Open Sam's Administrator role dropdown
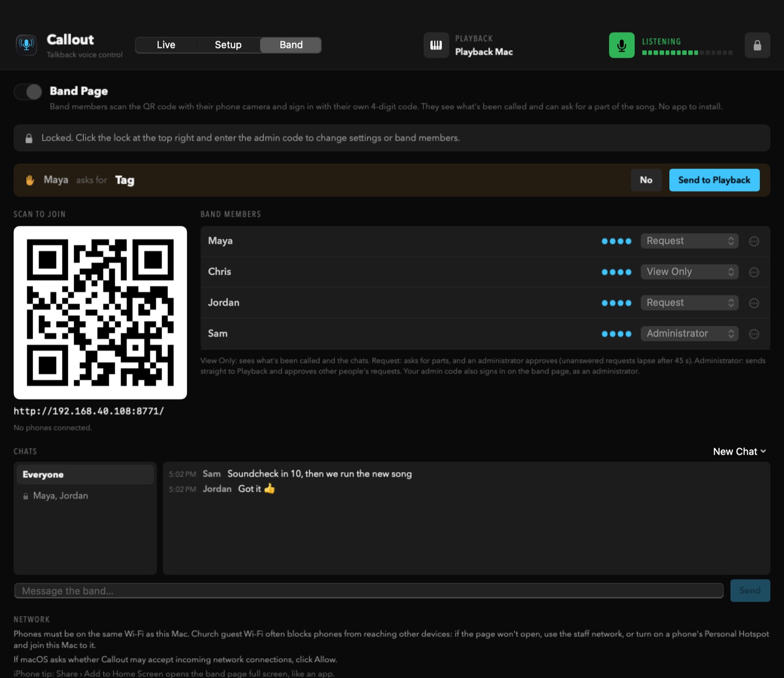This screenshot has width=784, height=678. tap(689, 334)
